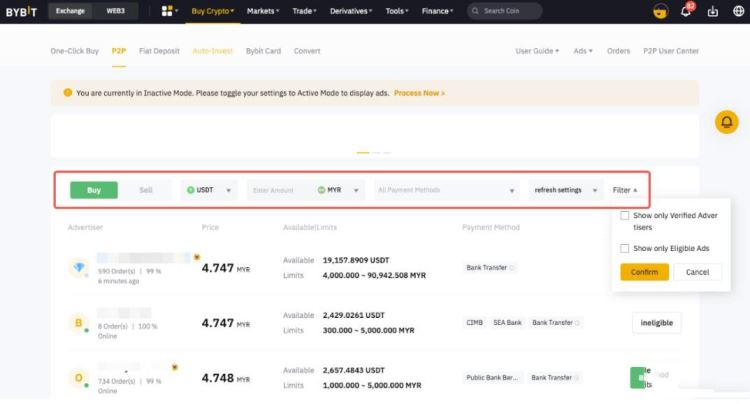Screen dimensions: 750x404
Task: Check Show only Verified Advertisers
Action: (x=625, y=215)
